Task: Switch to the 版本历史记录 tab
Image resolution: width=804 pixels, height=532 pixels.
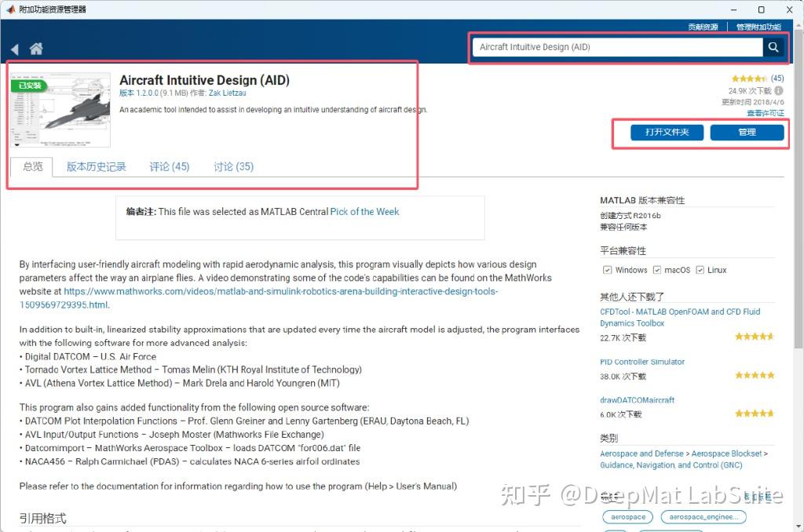Action: [x=96, y=166]
